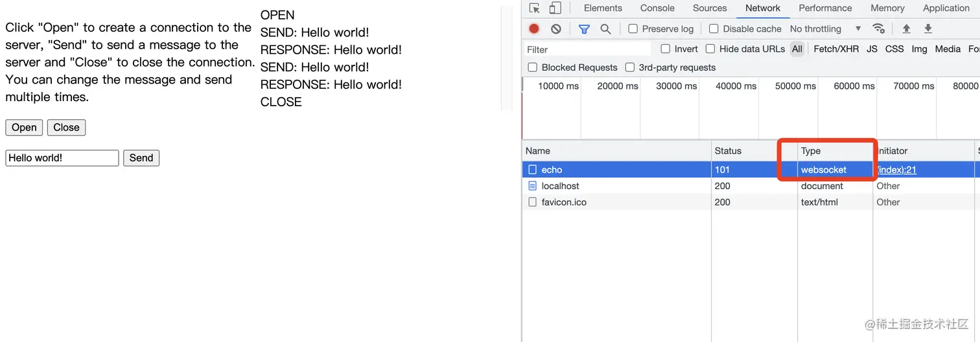
Task: Select the Network tab
Action: (763, 8)
